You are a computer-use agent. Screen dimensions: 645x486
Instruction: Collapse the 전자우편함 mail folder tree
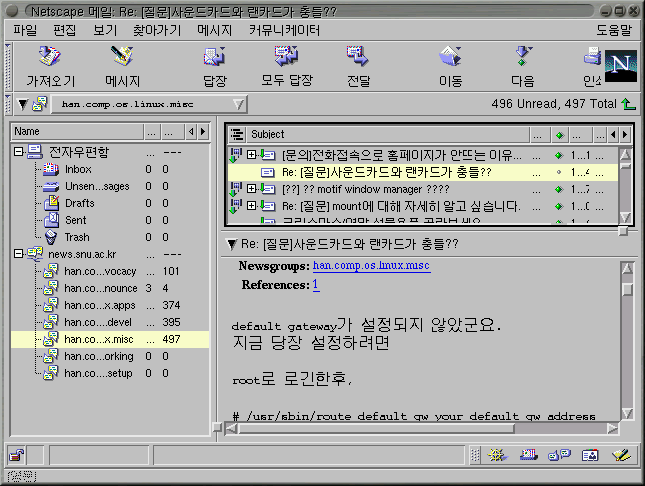click(19, 152)
